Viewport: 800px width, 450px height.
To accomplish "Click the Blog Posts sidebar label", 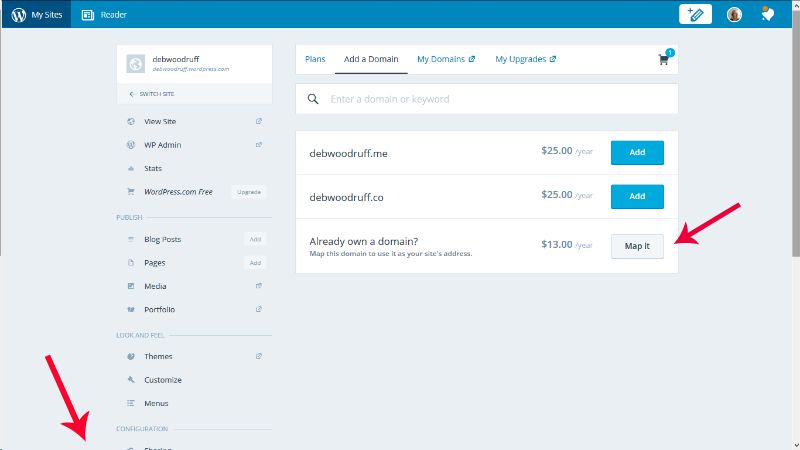I will point(162,239).
